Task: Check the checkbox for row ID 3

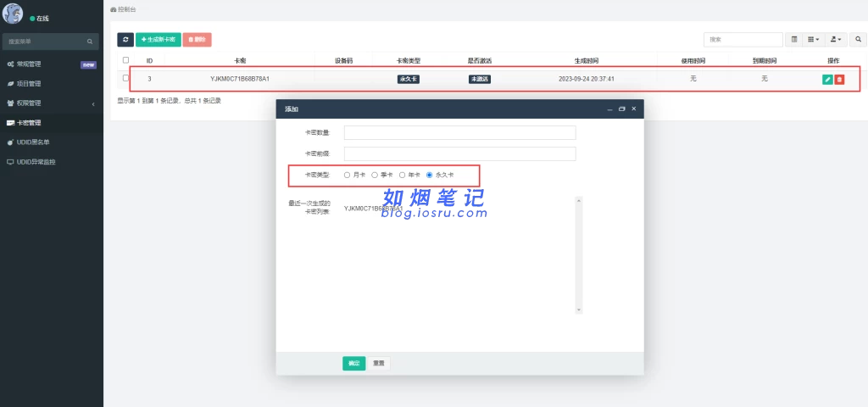Action: [x=125, y=78]
